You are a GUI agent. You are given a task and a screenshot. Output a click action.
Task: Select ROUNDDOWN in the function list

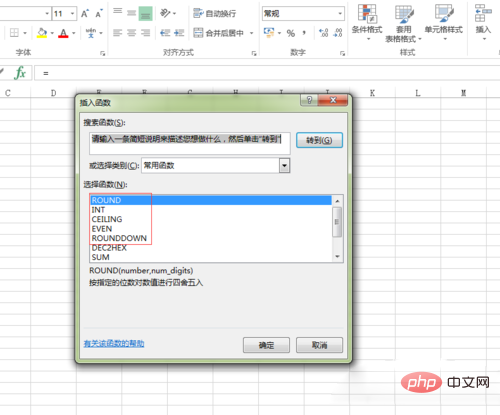(119, 238)
